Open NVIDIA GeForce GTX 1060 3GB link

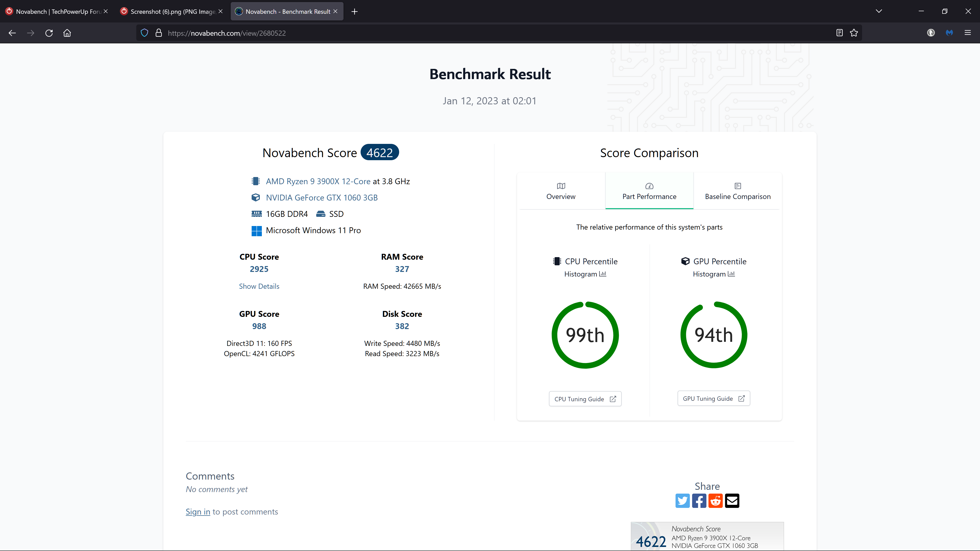point(322,198)
